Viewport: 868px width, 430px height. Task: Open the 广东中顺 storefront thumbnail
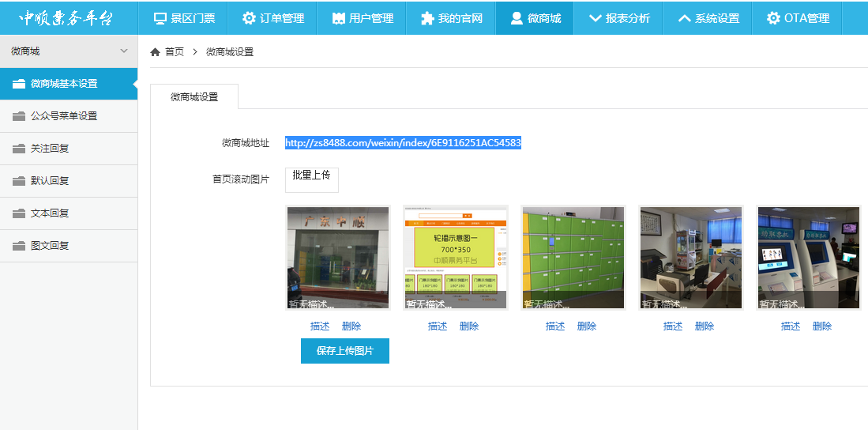(x=338, y=258)
